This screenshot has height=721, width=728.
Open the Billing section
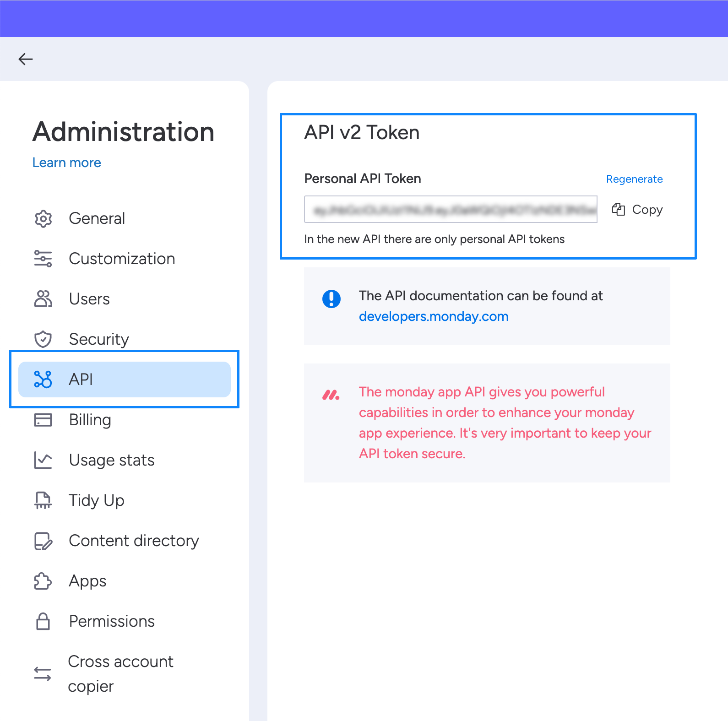point(125,420)
